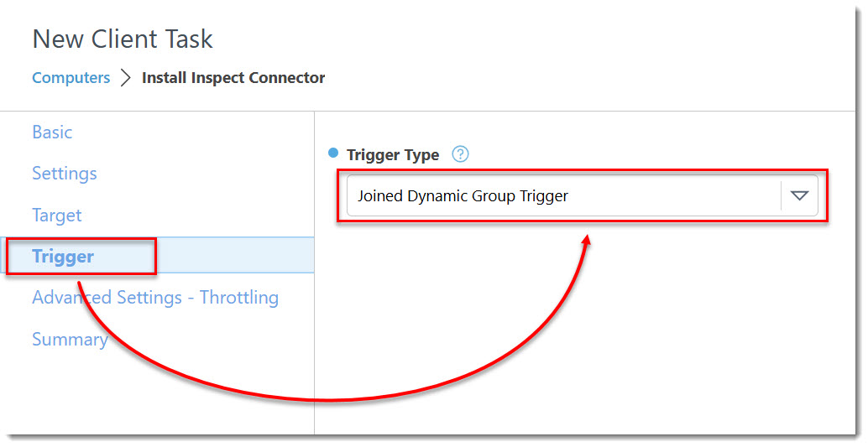Click the blue dot beside Trigger Type
Screen dimensions: 868x447
coord(333,153)
